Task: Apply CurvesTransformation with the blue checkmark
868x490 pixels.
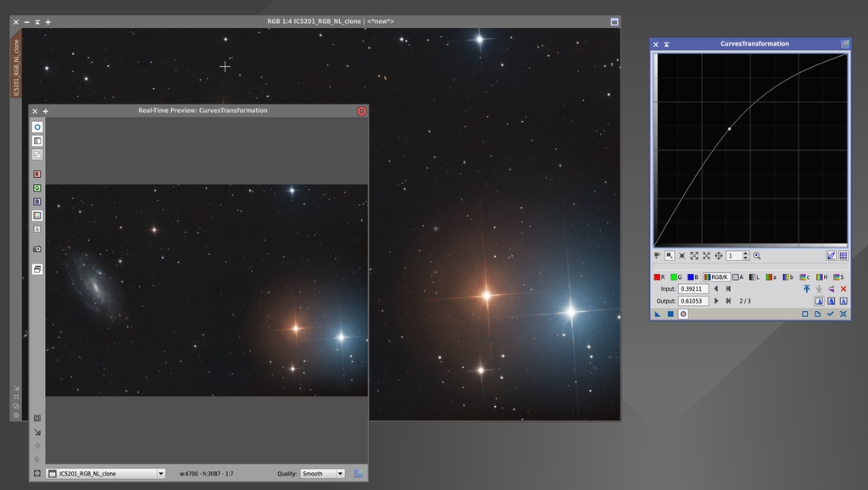Action: 831,314
